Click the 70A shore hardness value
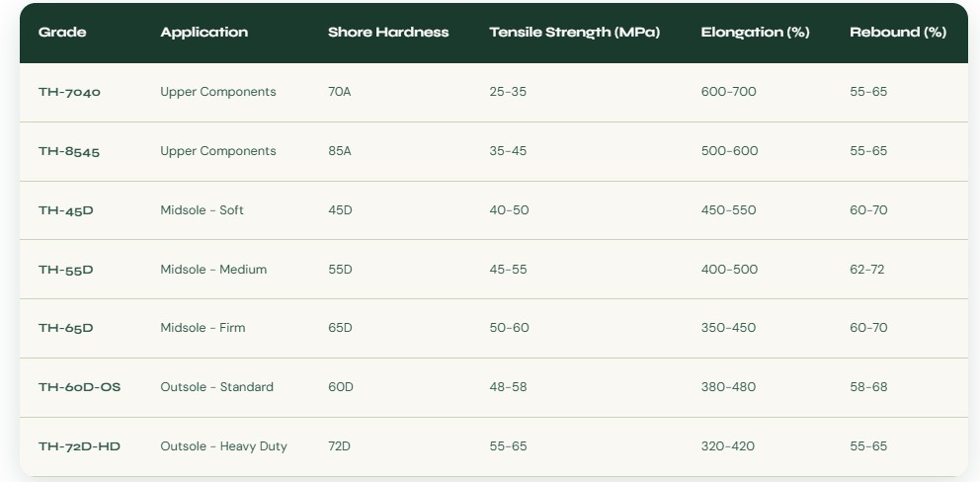Screen dimensions: 980x482 (x=339, y=92)
